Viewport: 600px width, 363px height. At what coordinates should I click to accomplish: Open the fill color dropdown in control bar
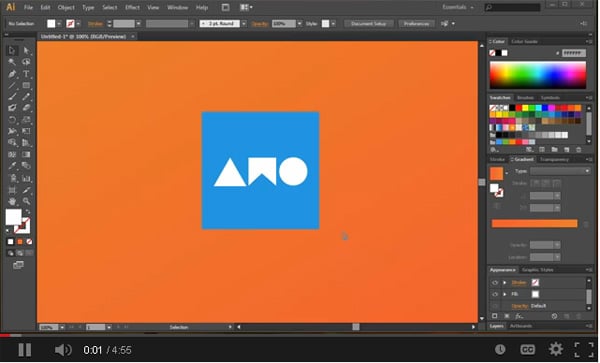pos(59,24)
